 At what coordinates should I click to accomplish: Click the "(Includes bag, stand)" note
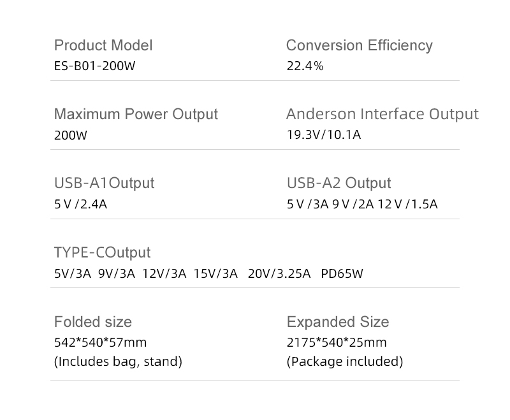[x=118, y=362]
